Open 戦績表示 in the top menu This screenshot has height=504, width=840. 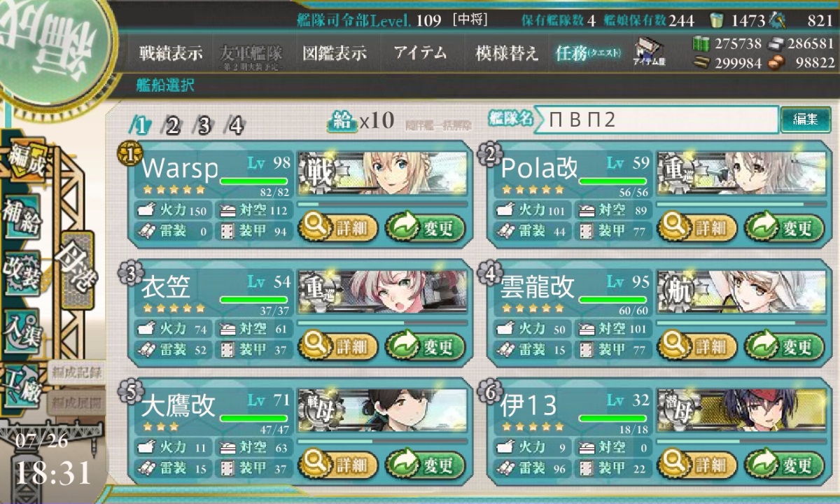170,53
